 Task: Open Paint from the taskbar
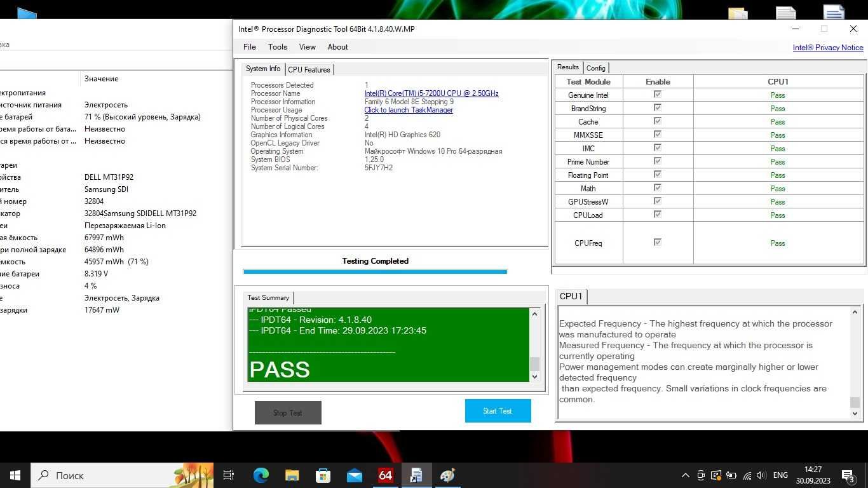pyautogui.click(x=448, y=475)
